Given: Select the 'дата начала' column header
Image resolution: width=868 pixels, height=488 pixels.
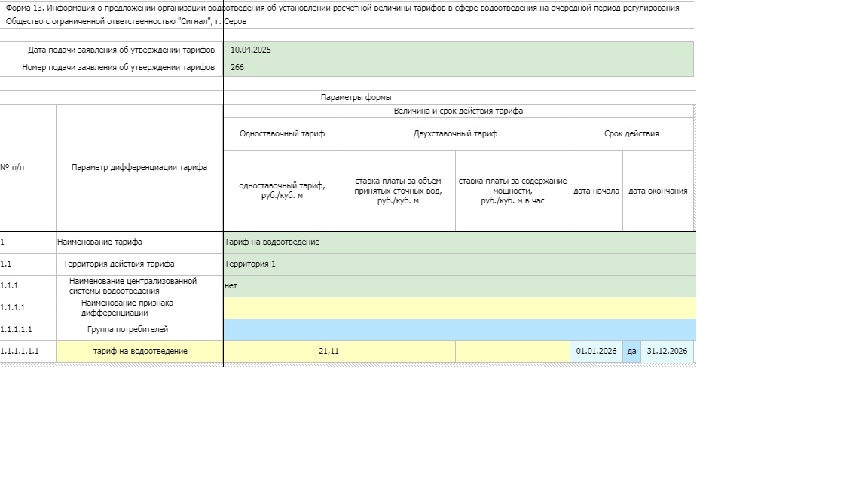Looking at the screenshot, I should coord(596,191).
